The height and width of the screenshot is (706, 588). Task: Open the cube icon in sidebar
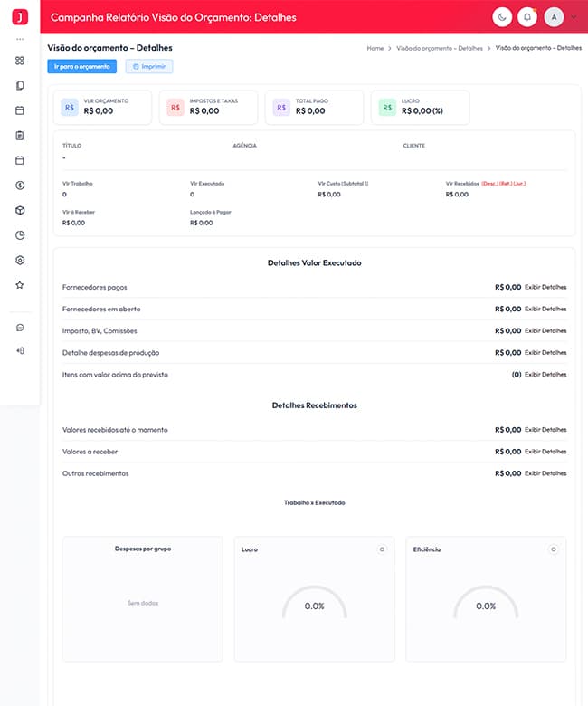coord(20,210)
